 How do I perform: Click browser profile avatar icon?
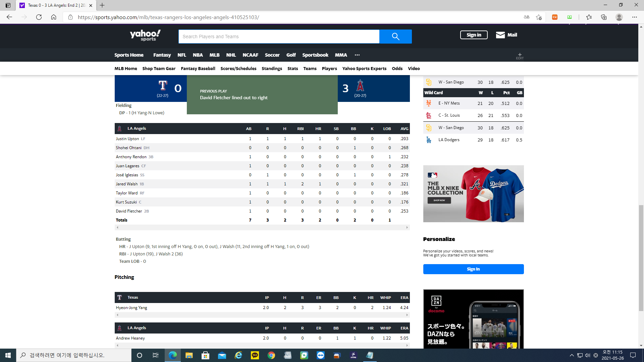click(x=619, y=17)
